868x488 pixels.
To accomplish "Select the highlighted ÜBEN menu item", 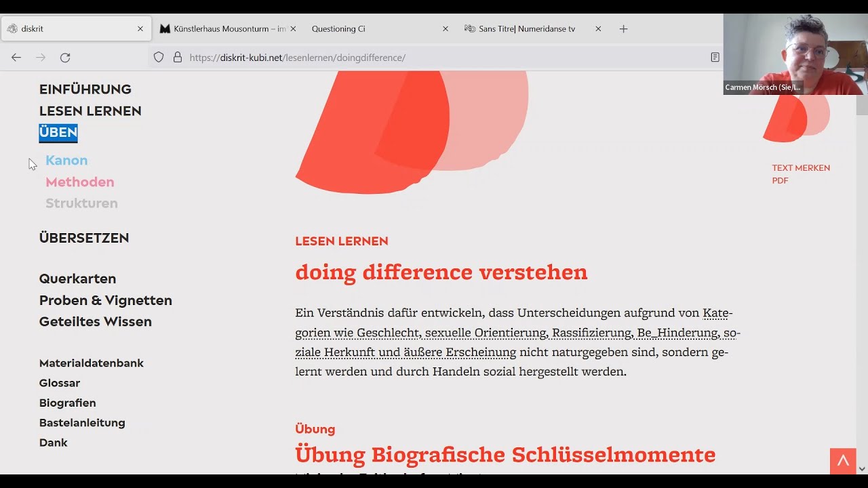I will [x=58, y=133].
